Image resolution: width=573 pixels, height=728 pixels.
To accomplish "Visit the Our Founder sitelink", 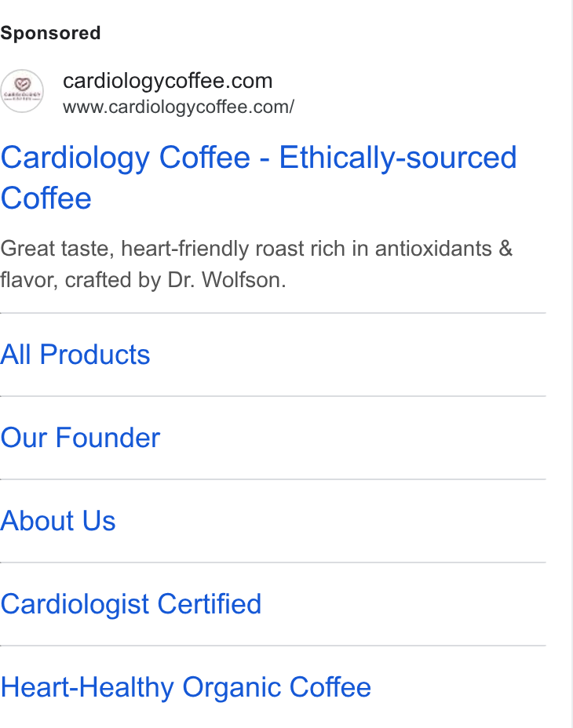I will point(80,438).
